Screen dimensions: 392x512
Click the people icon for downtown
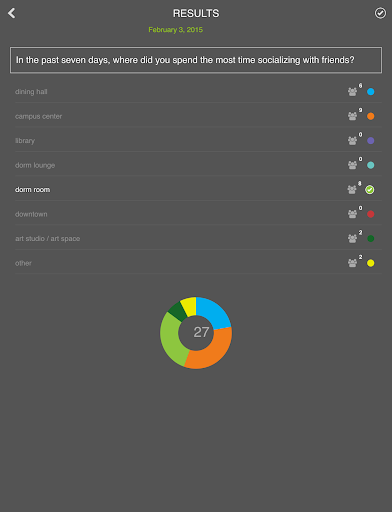[x=352, y=214]
